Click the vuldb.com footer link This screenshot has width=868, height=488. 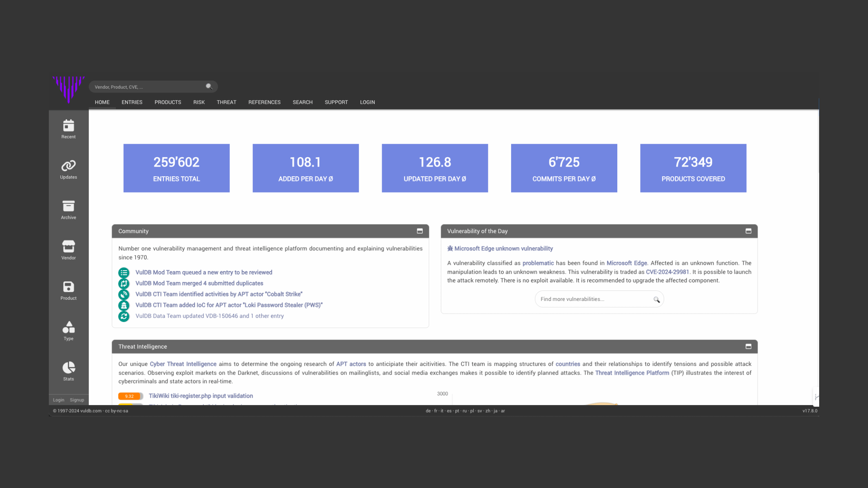pos(91,411)
